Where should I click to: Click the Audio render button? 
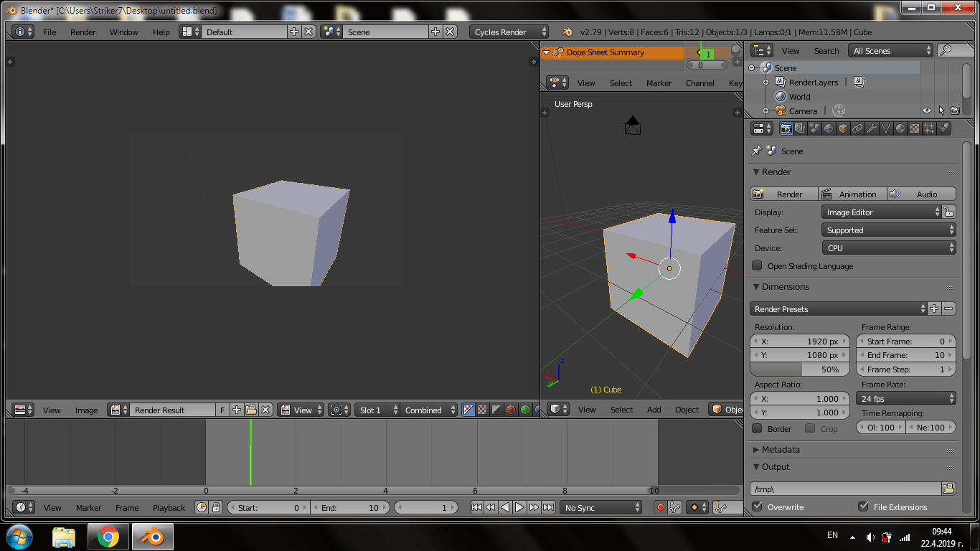[925, 194]
